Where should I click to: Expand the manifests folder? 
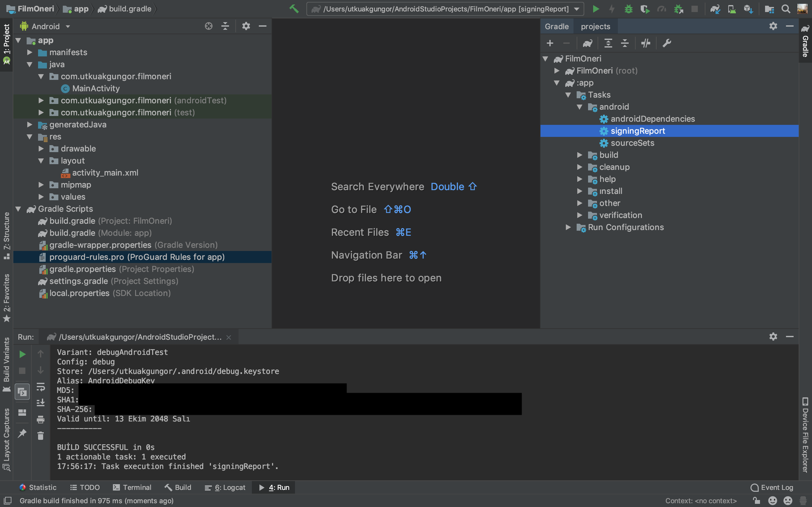(x=30, y=52)
